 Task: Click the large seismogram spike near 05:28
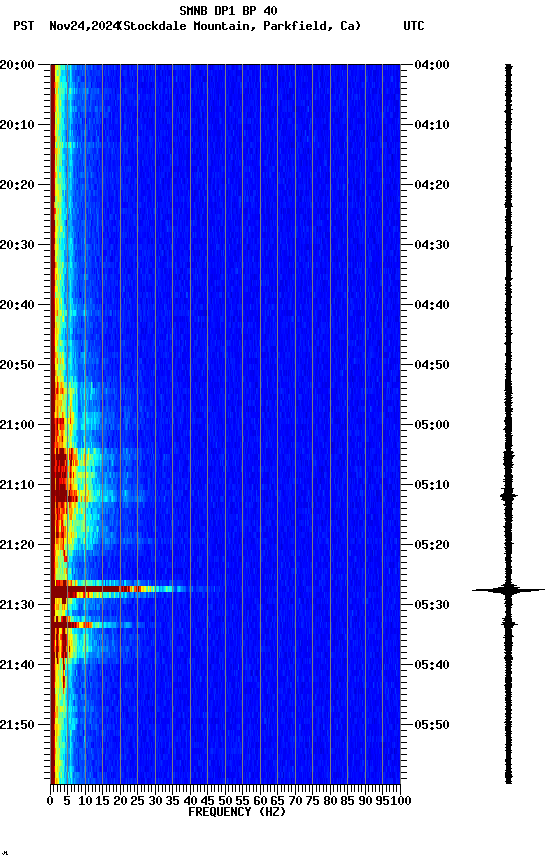click(x=508, y=590)
